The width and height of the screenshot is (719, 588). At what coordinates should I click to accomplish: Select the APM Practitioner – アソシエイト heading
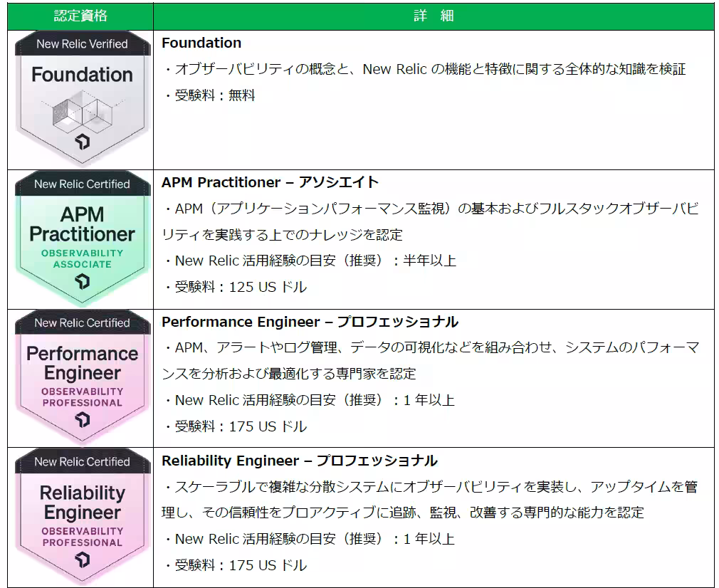(x=270, y=182)
